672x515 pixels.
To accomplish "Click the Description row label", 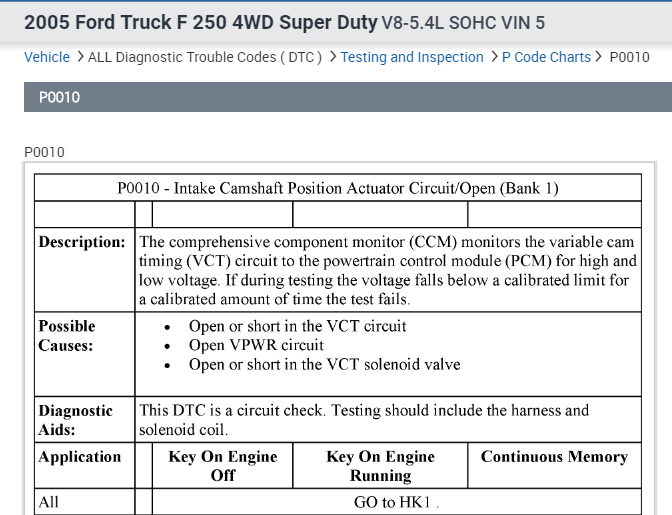I will tap(82, 242).
